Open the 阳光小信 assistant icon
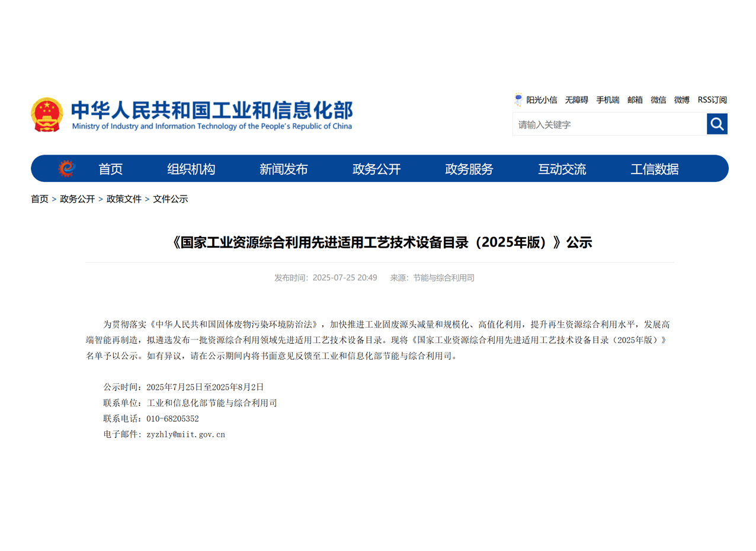Image resolution: width=756 pixels, height=551 pixels. 518,100
